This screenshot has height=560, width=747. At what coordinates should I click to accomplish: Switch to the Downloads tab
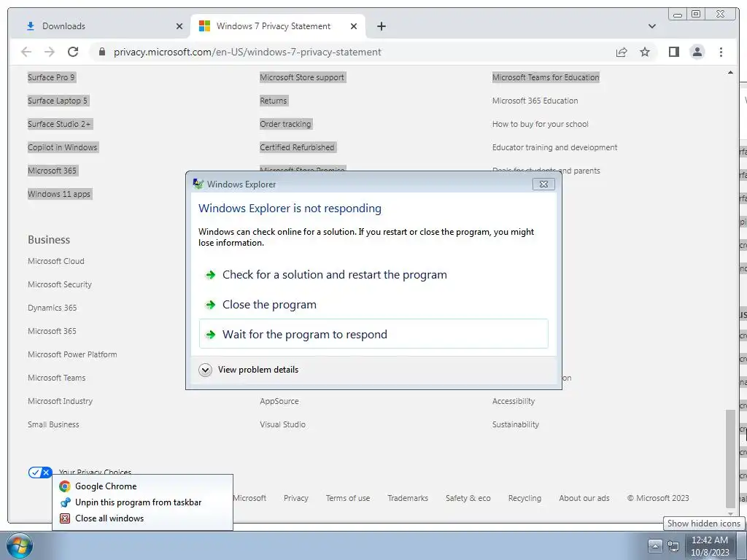point(100,26)
